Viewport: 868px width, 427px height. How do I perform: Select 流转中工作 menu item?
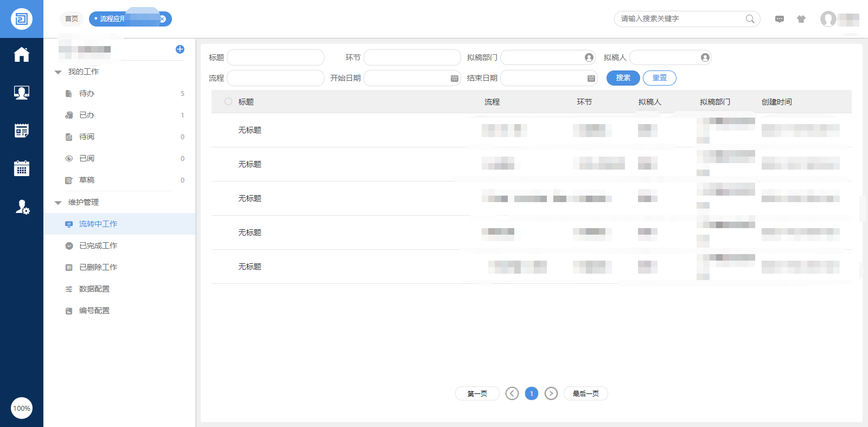pos(119,224)
